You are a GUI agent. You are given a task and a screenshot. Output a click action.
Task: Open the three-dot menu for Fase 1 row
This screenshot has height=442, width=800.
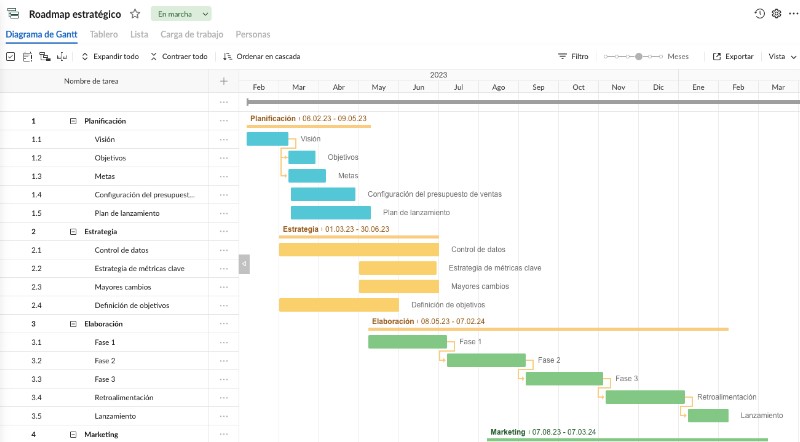pos(223,342)
